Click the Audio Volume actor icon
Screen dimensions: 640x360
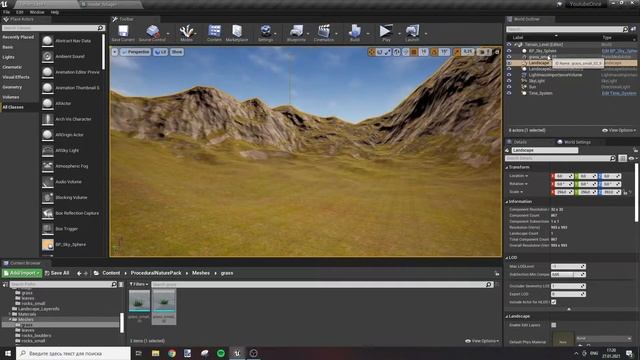[x=47, y=182]
